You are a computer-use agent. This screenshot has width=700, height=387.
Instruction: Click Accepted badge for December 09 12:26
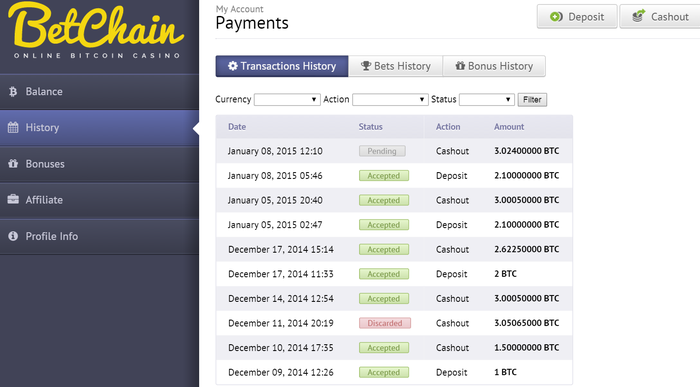[384, 372]
